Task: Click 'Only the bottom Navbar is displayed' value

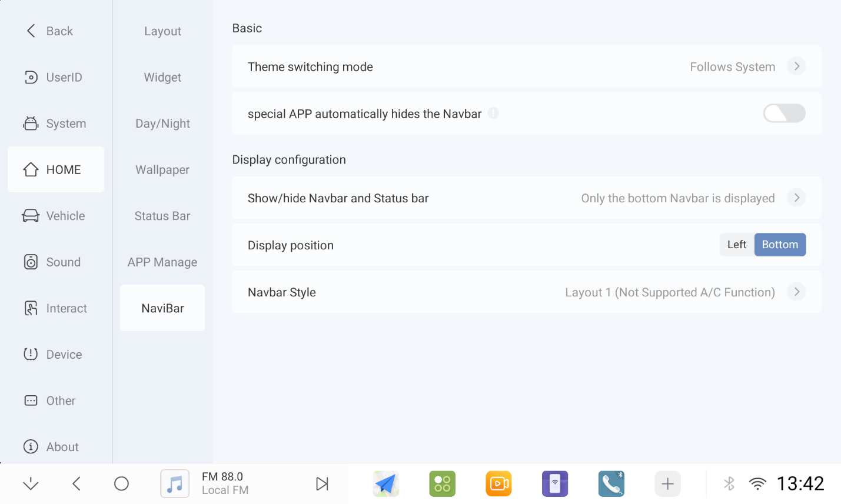Action: point(678,198)
